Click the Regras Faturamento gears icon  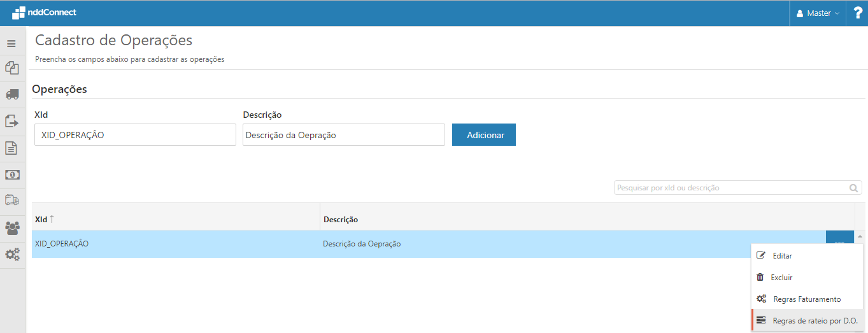[761, 299]
